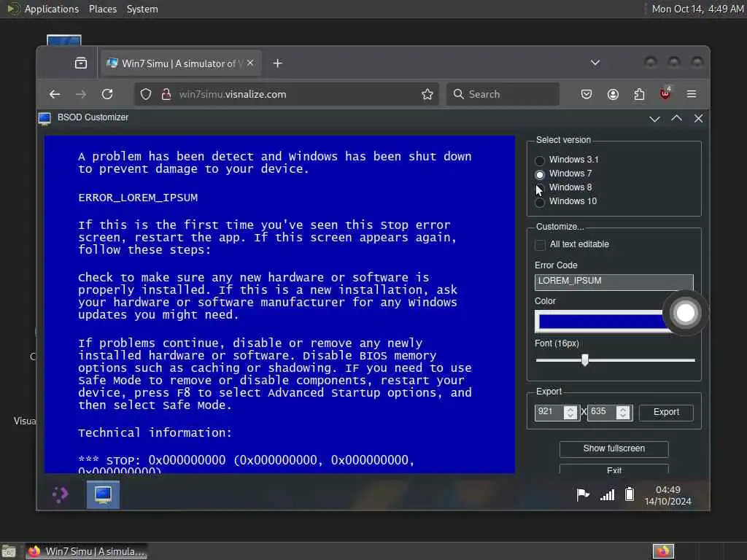Click ERROR_LOREM_IPSUM text on blue screen
Image resolution: width=747 pixels, height=560 pixels.
[138, 198]
